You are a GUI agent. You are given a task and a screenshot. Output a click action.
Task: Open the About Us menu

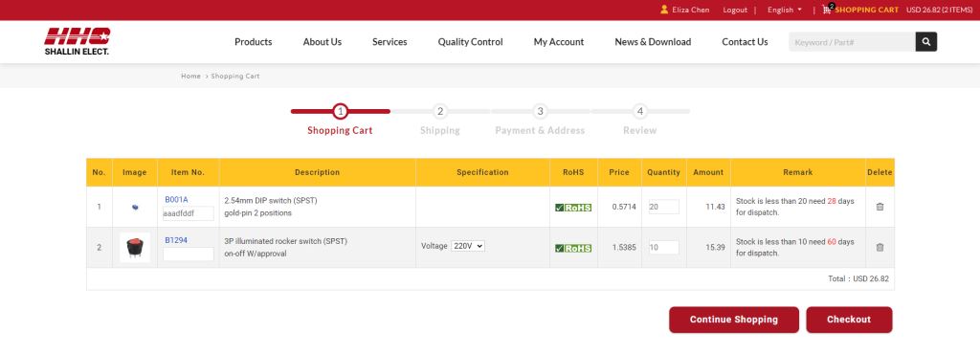pos(322,42)
